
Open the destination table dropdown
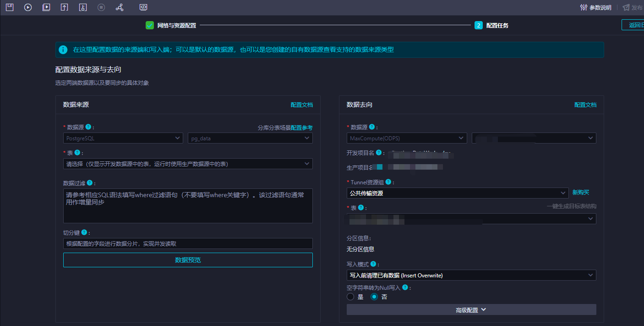point(471,219)
